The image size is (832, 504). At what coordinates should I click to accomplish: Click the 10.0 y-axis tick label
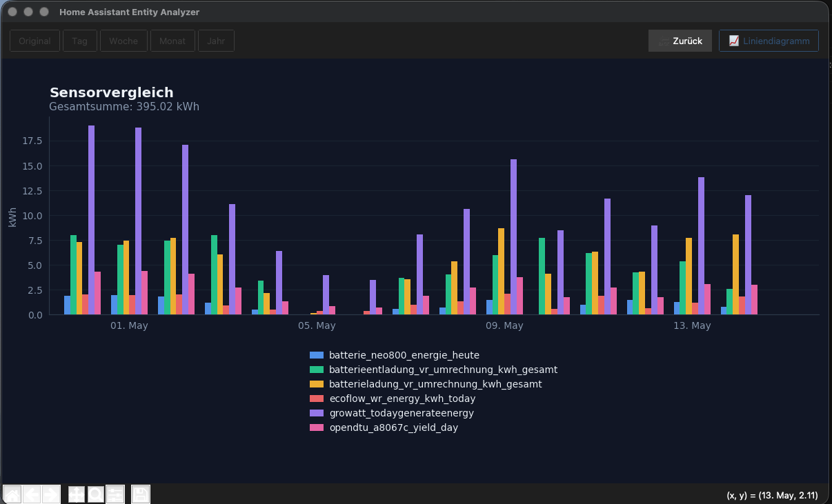tap(32, 216)
